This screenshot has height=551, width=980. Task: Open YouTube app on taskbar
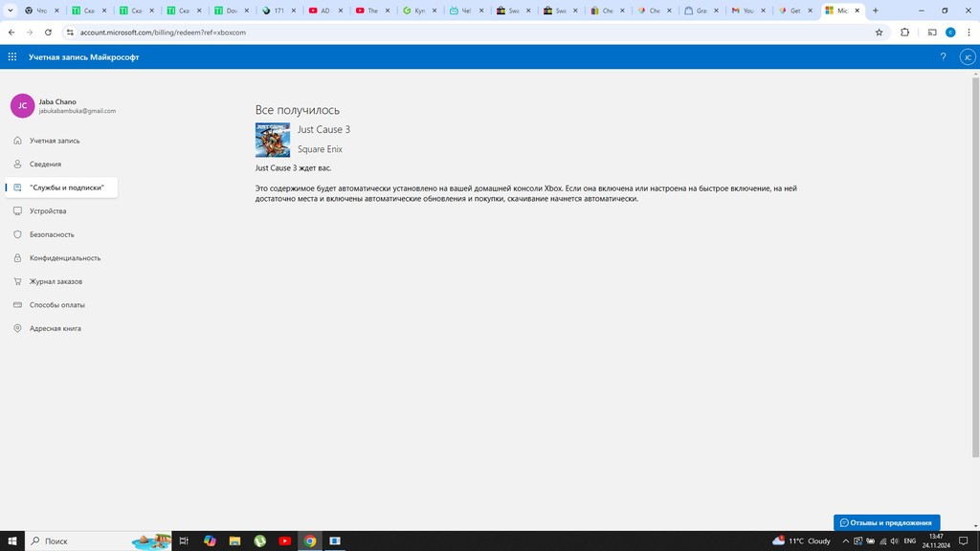[285, 541]
